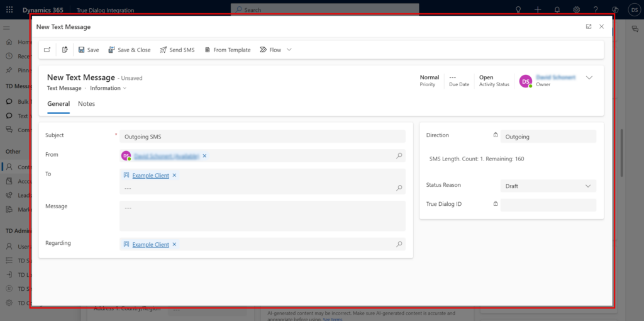This screenshot has width=644, height=321.
Task: Click Save & Close in command bar
Action: [130, 50]
